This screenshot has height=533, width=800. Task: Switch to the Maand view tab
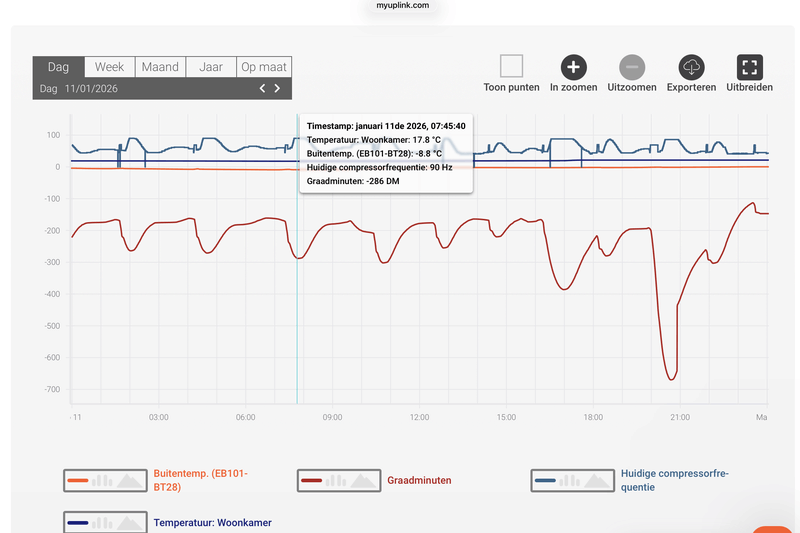pos(160,67)
